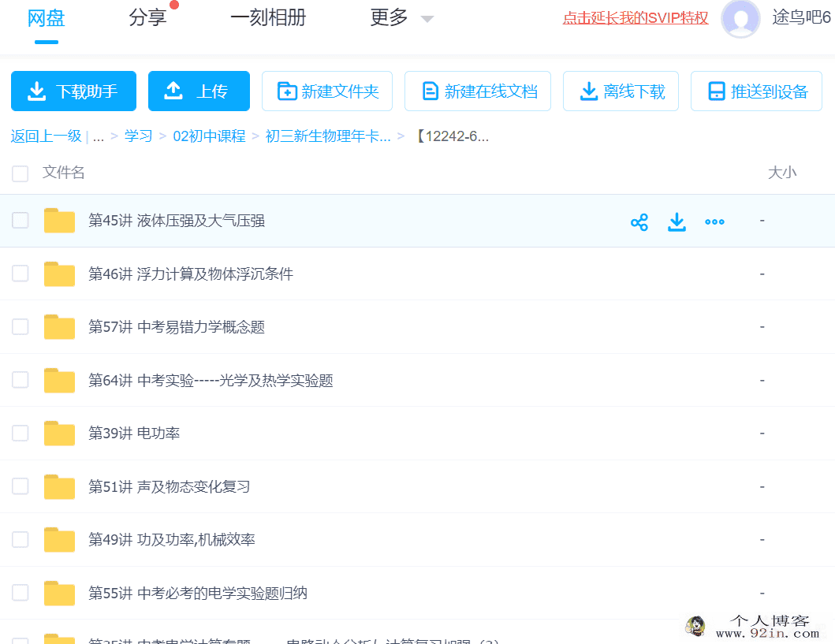Open folder 第57讲 中考易错力学概念题
The width and height of the screenshot is (835, 644).
[177, 327]
